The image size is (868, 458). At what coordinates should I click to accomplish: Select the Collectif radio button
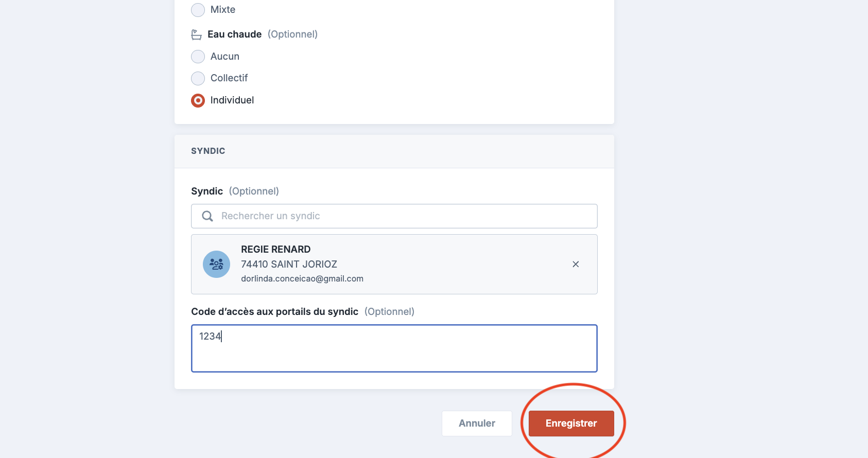click(x=198, y=78)
